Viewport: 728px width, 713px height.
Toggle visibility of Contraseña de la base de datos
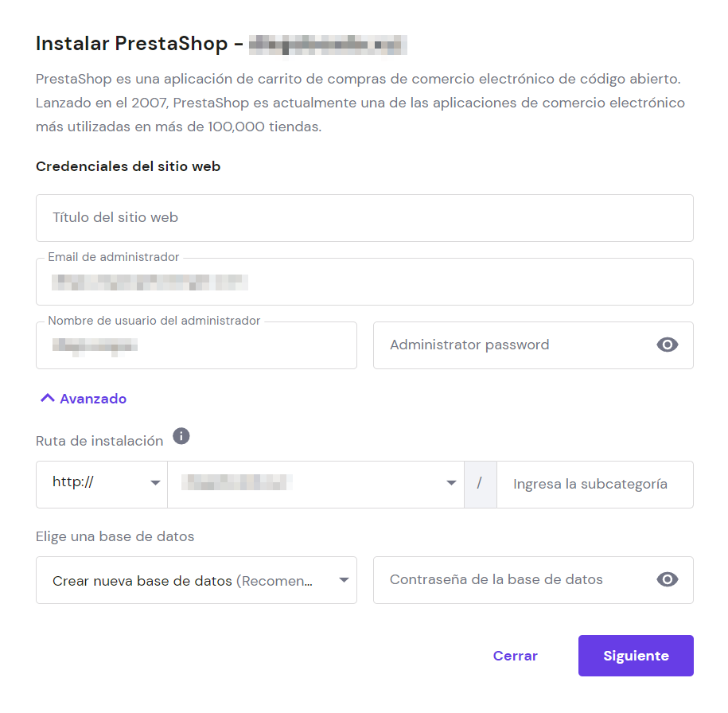(668, 579)
